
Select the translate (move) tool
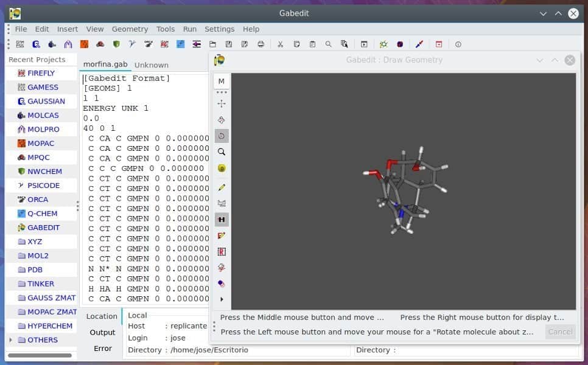221,103
